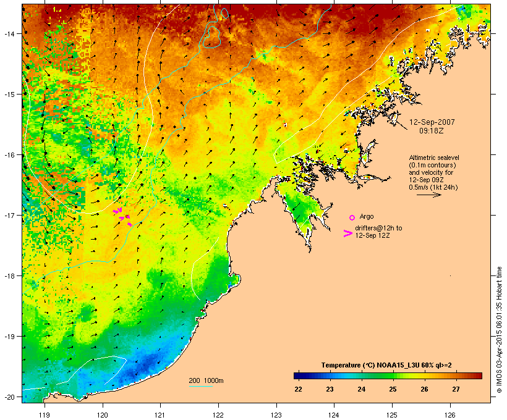The height and width of the screenshot is (420, 507).
Task: Click the '0.5m/s (1kt 24h)' label
Action: 433,187
